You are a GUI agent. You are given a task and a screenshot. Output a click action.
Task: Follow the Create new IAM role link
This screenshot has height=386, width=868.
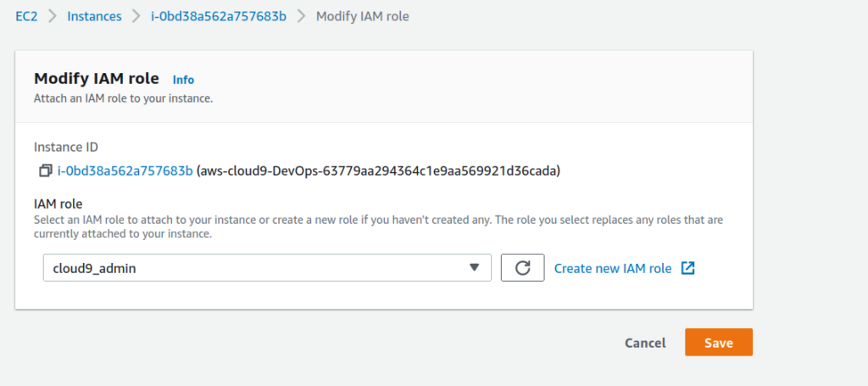click(613, 269)
